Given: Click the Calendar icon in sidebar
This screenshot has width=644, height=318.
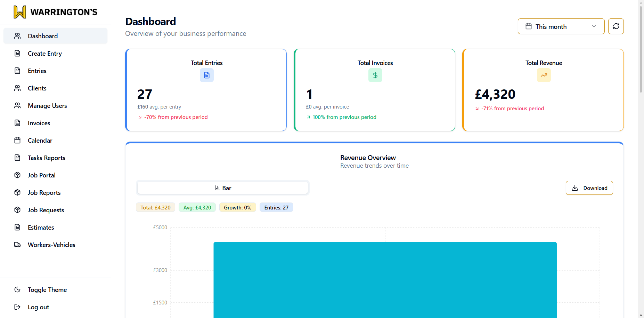Looking at the screenshot, I should pyautogui.click(x=17, y=140).
